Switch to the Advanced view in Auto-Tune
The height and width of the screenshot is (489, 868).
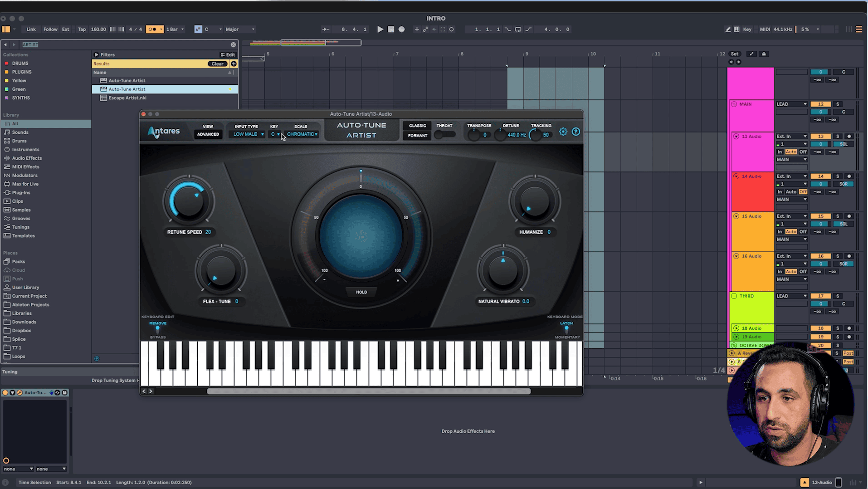(x=208, y=134)
